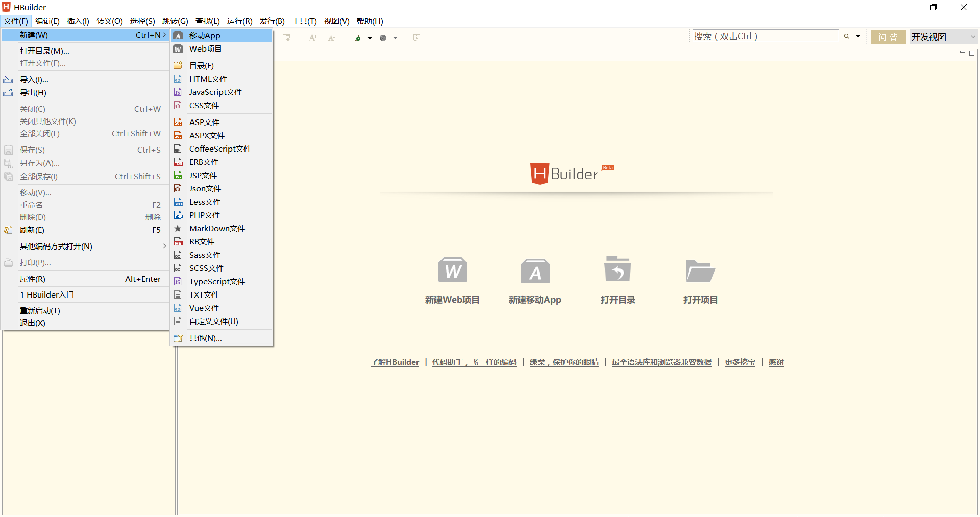Image resolution: width=980 pixels, height=517 pixels.
Task: Click the ASPX文件 file icon
Action: click(x=178, y=135)
